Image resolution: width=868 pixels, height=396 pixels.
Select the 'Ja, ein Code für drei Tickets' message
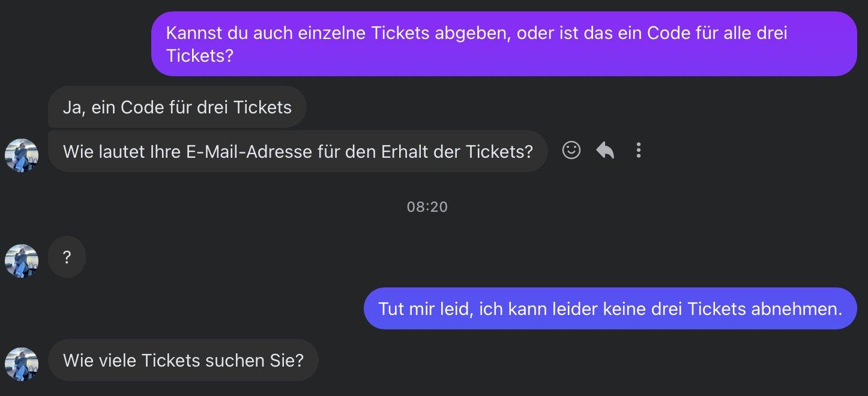[177, 107]
